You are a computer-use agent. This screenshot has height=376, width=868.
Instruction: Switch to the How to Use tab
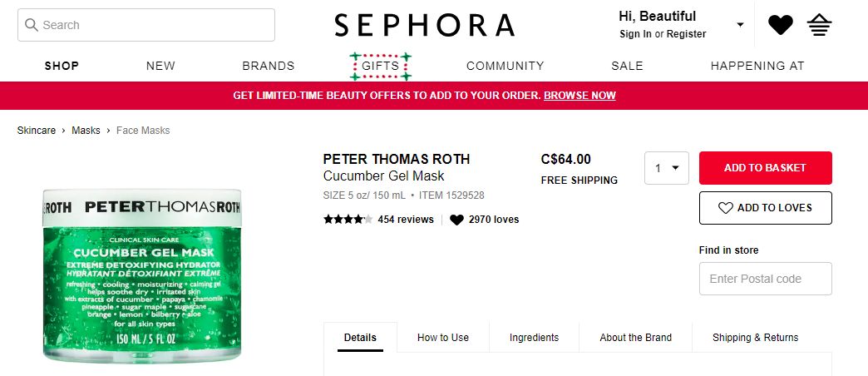pos(443,338)
